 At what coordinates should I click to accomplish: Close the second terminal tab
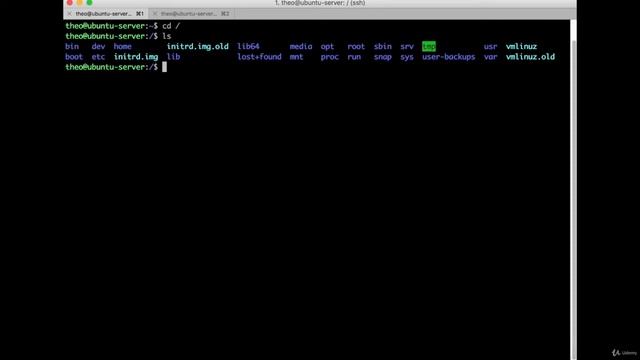click(155, 13)
